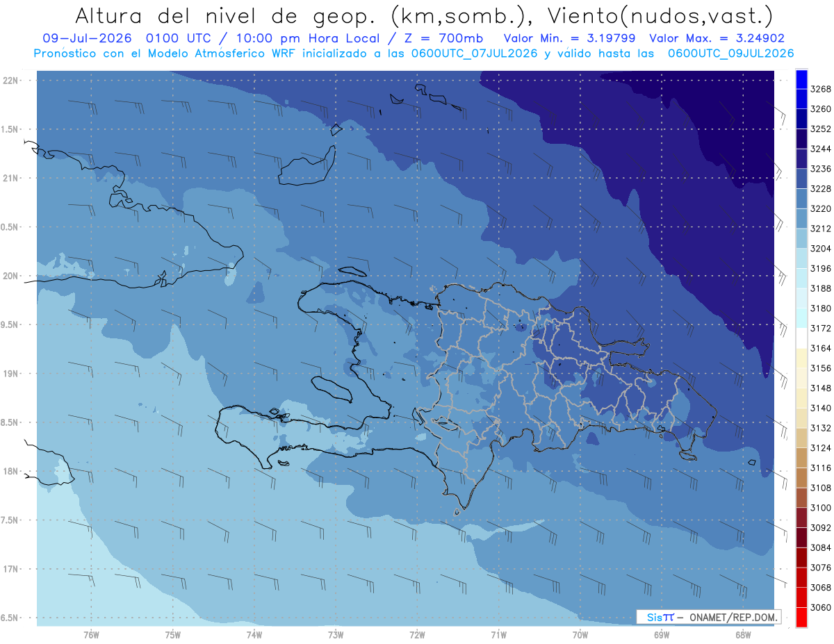Image resolution: width=834 pixels, height=644 pixels.
Task: Click the '7.5N' latitude label
Action: (x=10, y=520)
